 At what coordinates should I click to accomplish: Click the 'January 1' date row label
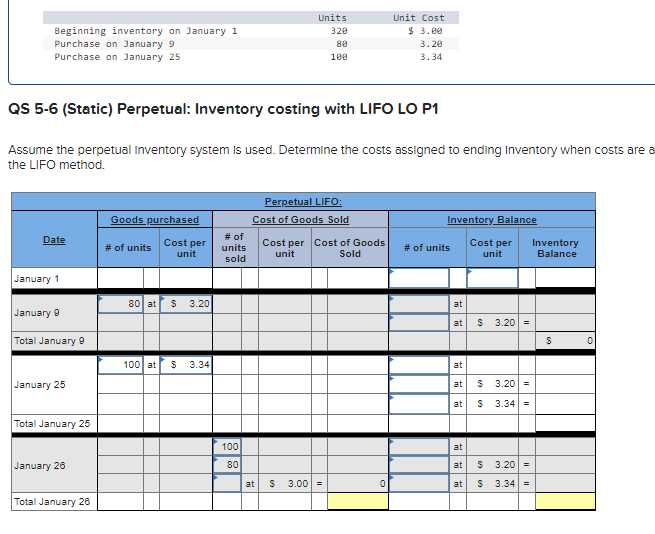[x=36, y=279]
